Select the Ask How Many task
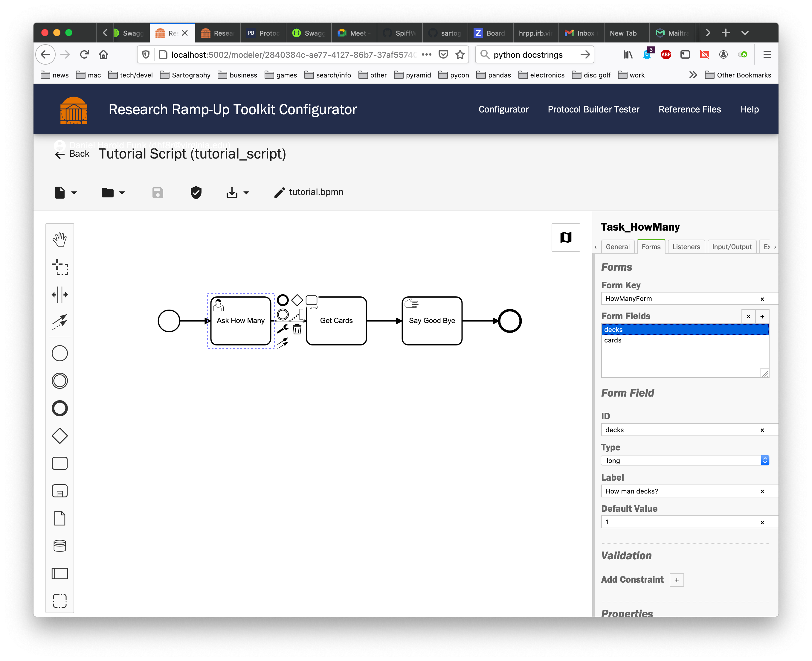 240,321
